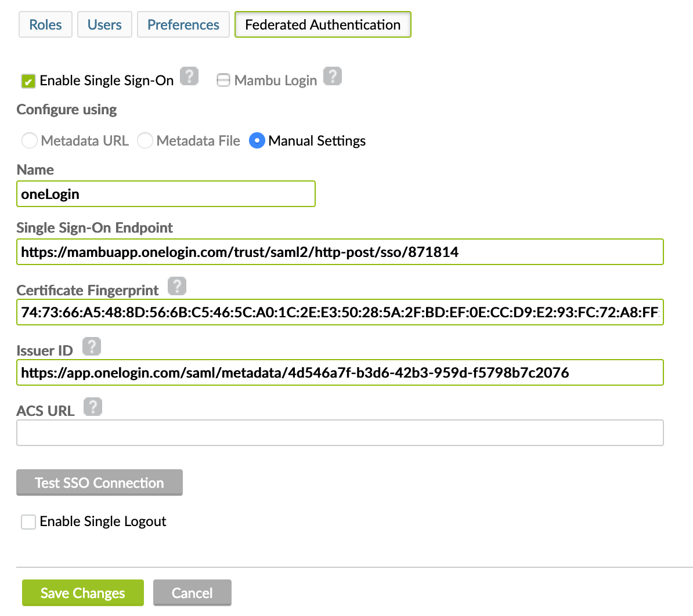Select the Federated Authentication tab
Viewport: 693px width, 616px height.
point(322,24)
